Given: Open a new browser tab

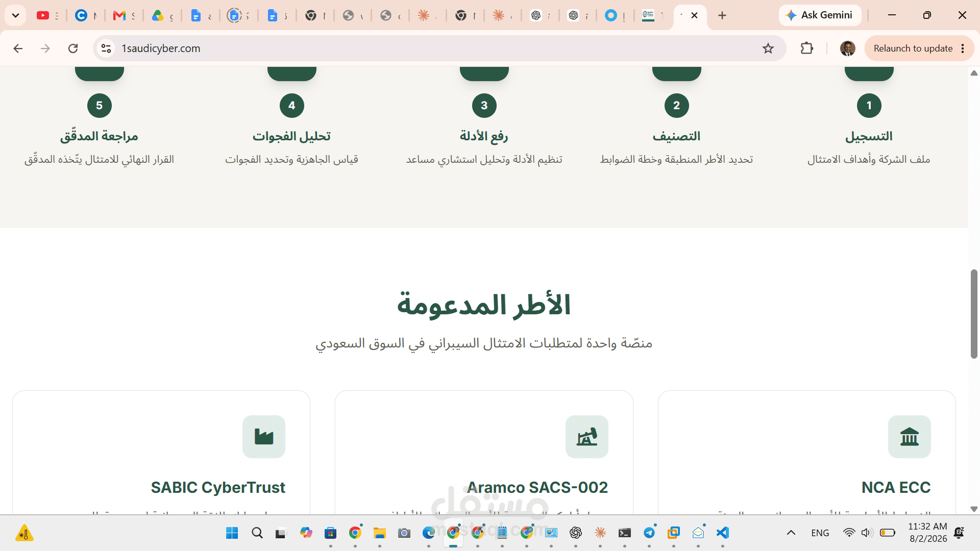Looking at the screenshot, I should pyautogui.click(x=722, y=16).
